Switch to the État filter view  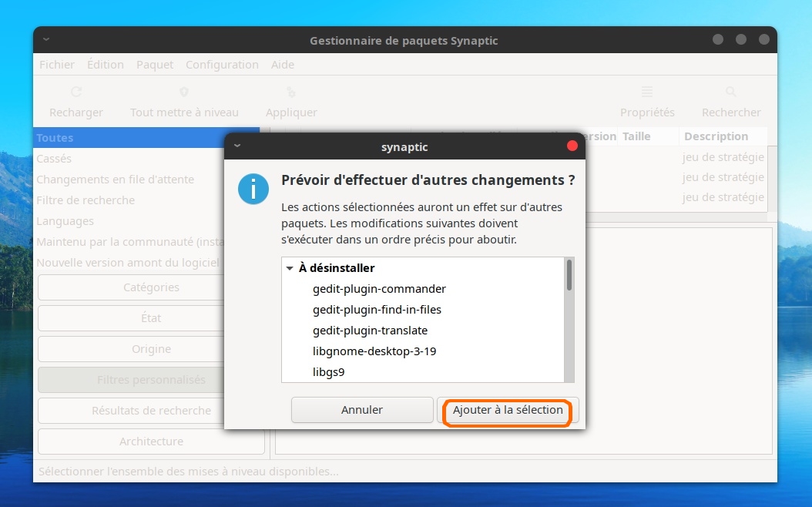tap(151, 318)
